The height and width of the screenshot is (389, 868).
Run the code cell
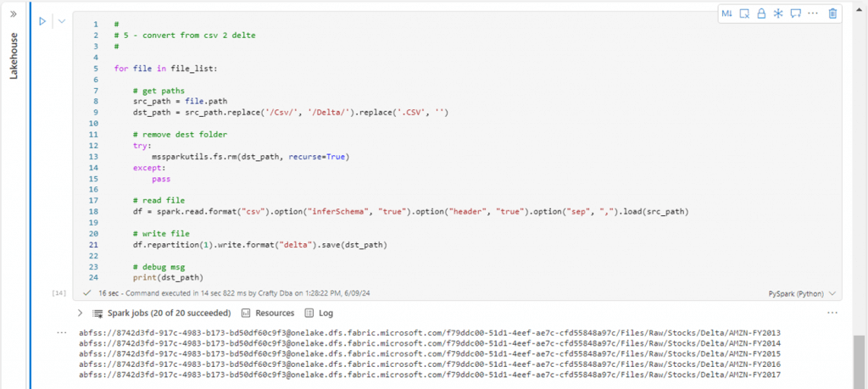tap(42, 21)
